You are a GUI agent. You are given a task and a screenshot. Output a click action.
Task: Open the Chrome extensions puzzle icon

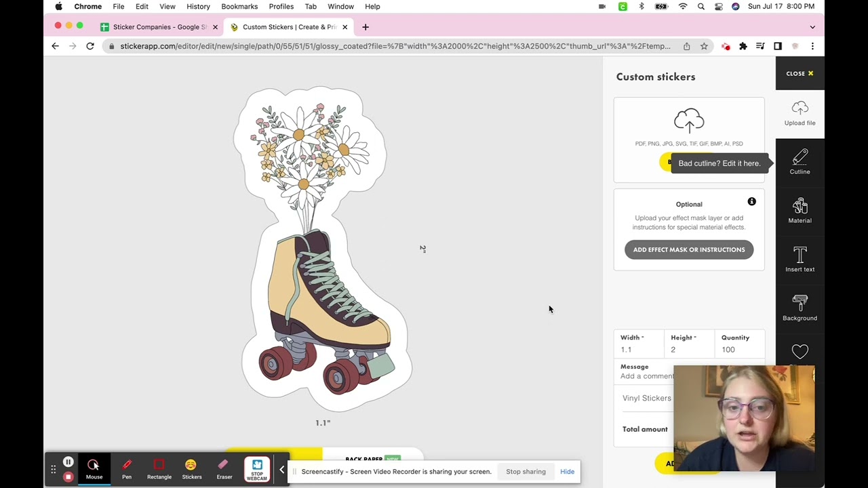(743, 46)
